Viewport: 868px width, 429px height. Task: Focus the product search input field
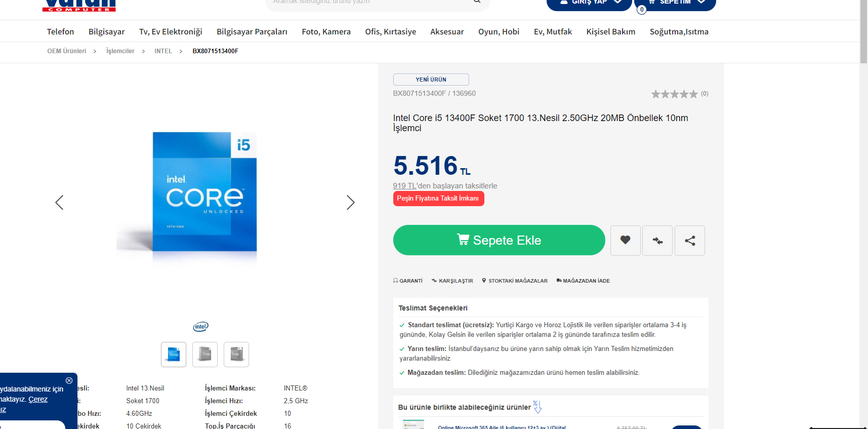coord(369,3)
